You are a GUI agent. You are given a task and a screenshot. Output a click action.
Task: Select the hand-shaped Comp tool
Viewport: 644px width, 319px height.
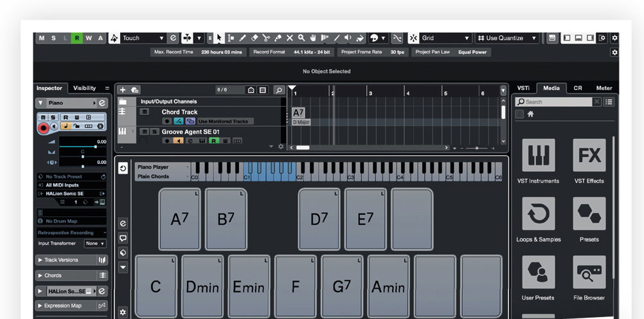(313, 38)
